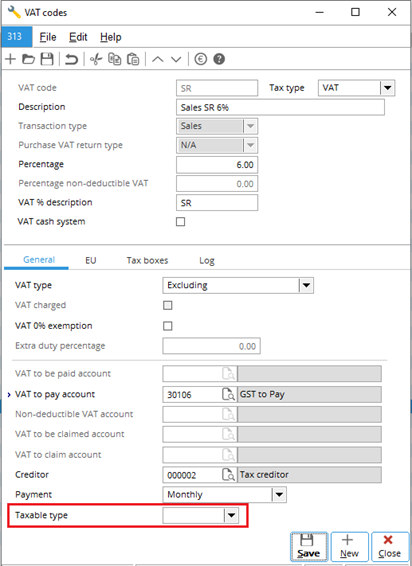Click the Open folder toolbar icon
412x566 pixels.
[28, 59]
